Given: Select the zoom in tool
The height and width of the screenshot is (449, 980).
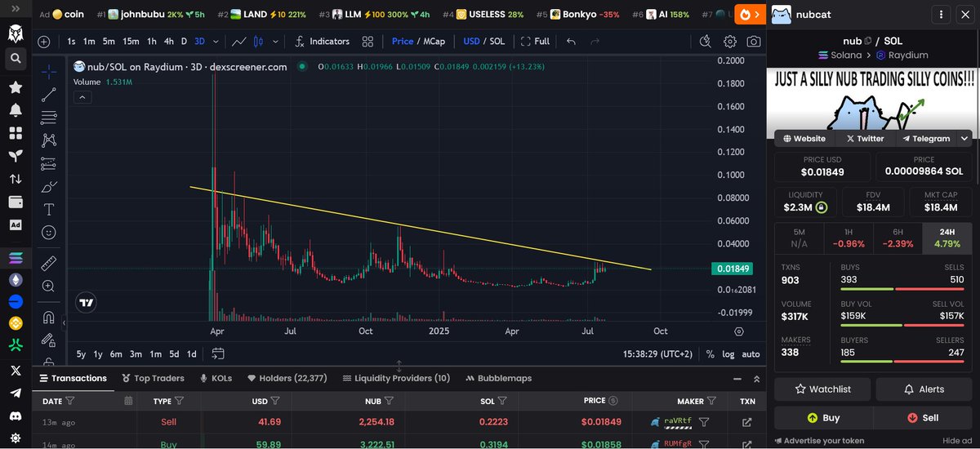Looking at the screenshot, I should coord(49,286).
